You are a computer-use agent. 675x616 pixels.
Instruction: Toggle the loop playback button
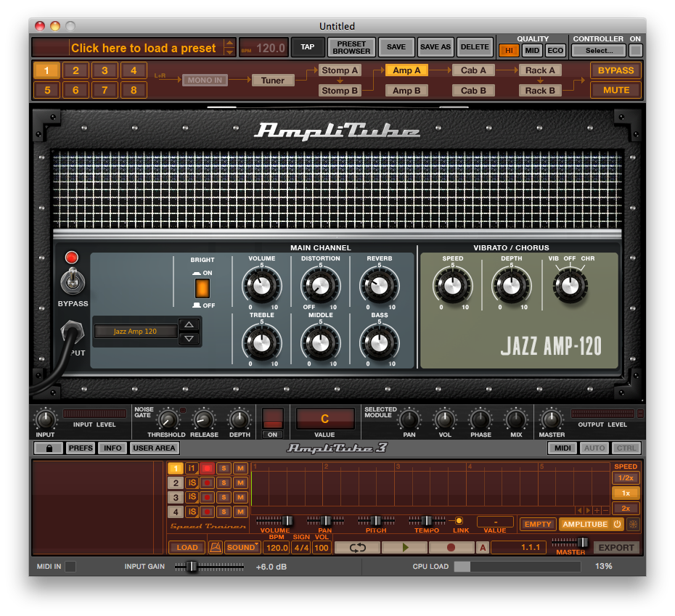(357, 548)
